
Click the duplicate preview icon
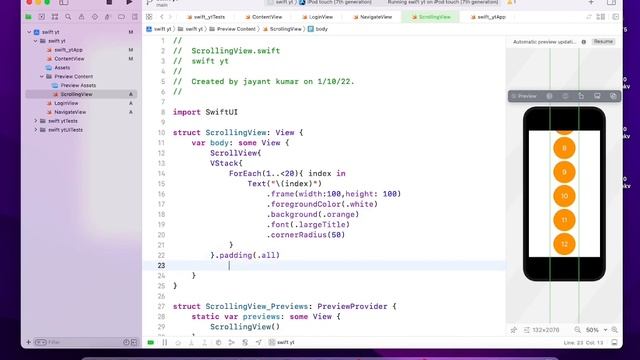click(x=581, y=96)
